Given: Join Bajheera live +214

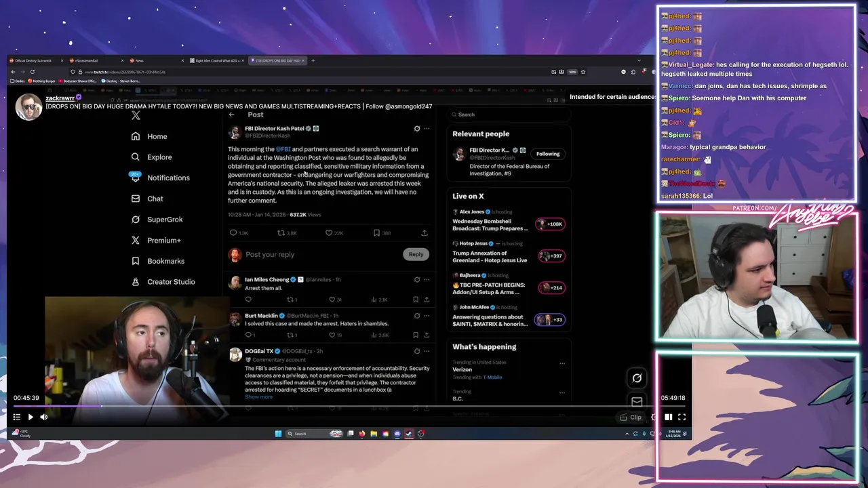Looking at the screenshot, I should pos(550,287).
